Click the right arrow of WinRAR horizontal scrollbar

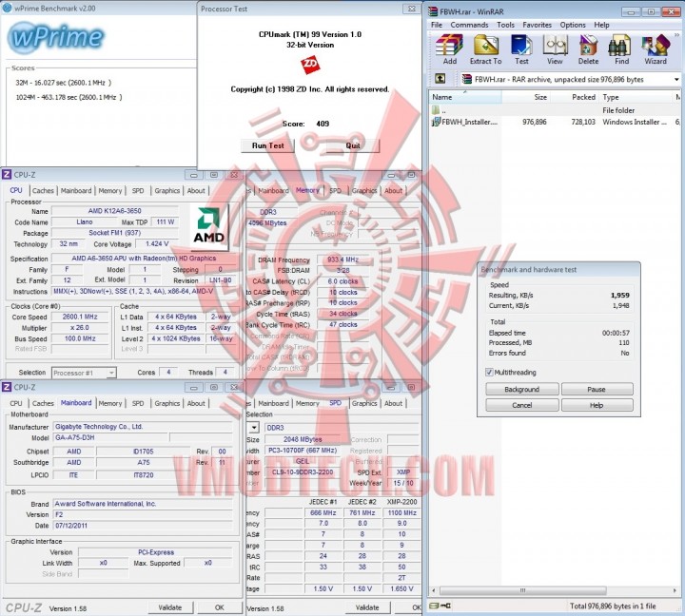click(x=675, y=590)
